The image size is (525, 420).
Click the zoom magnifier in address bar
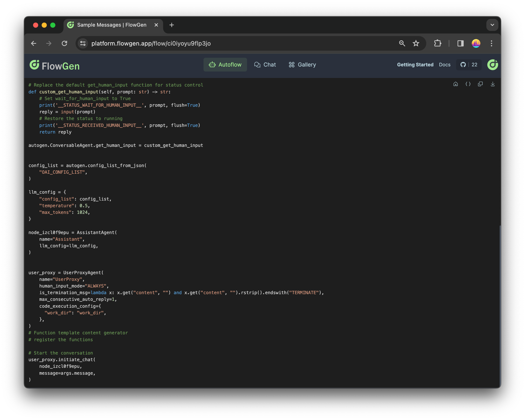coord(402,43)
